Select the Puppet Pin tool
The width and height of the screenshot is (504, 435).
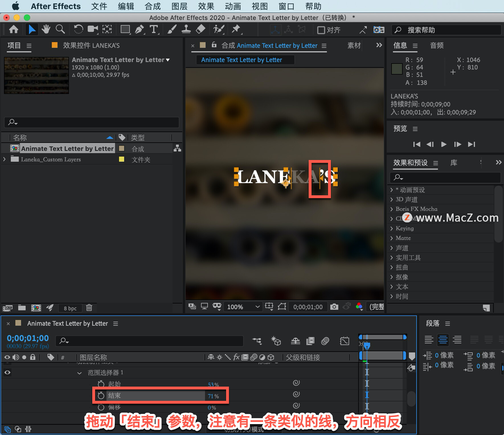236,29
